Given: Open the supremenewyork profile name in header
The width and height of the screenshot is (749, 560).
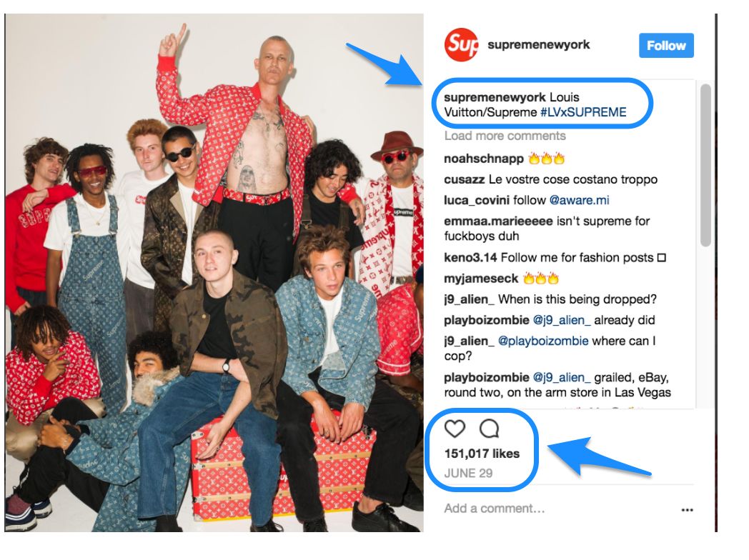Looking at the screenshot, I should [538, 45].
